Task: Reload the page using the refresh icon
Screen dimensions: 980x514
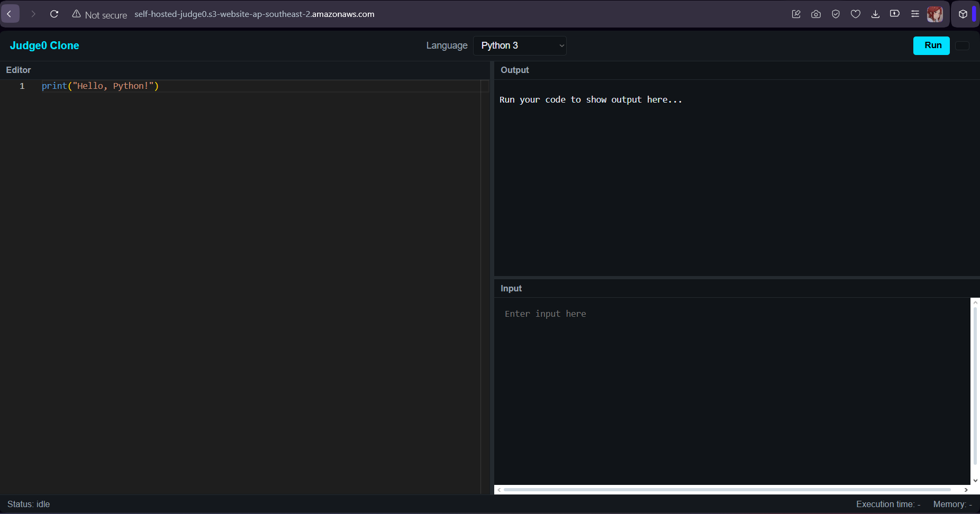Action: (54, 14)
